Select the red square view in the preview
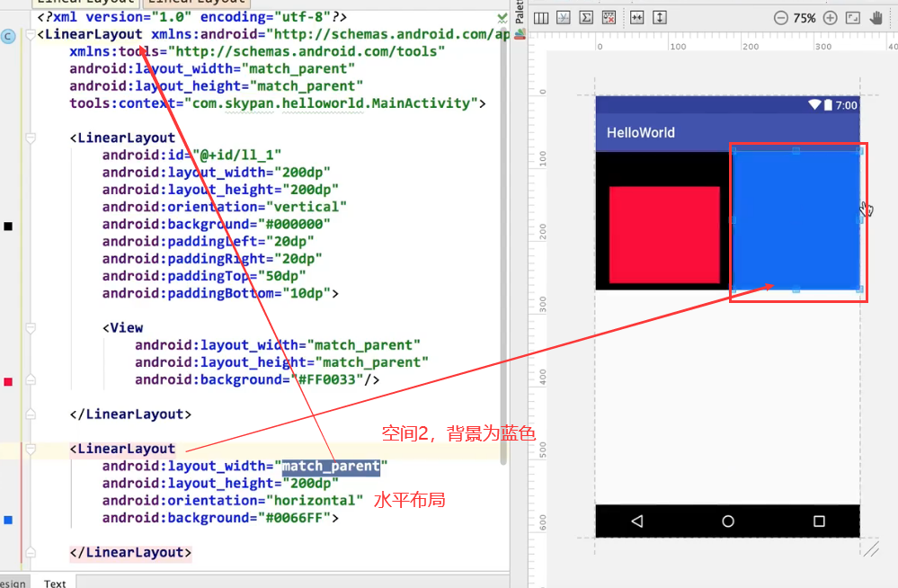The width and height of the screenshot is (898, 588). point(662,232)
